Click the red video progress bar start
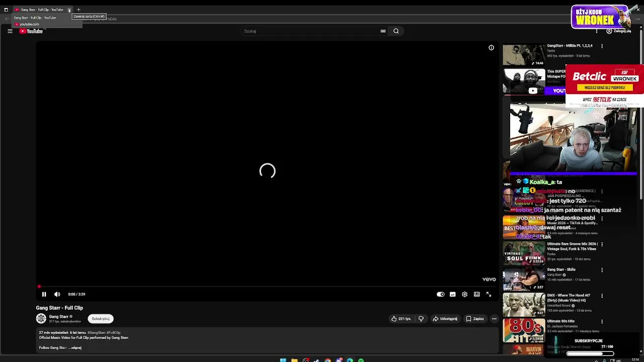The image size is (644, 362). tap(39, 287)
